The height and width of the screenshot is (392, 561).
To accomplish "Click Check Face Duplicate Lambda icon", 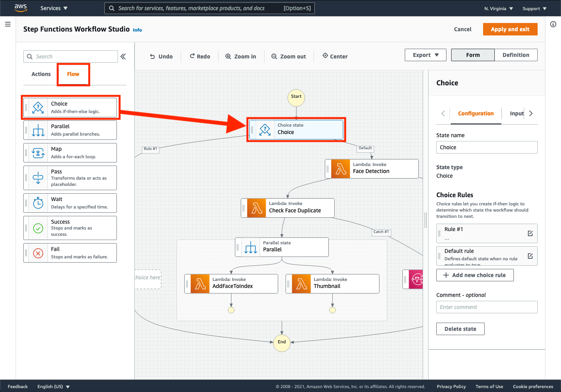I will tap(256, 208).
